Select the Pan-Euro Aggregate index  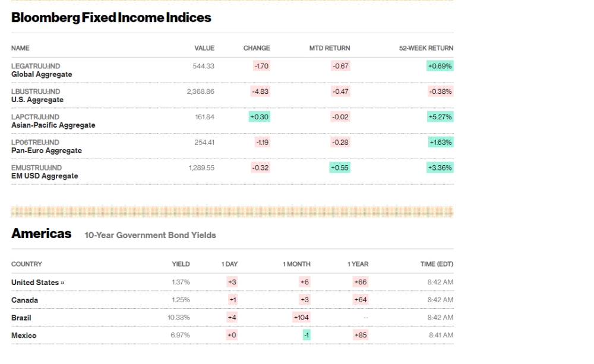46,151
